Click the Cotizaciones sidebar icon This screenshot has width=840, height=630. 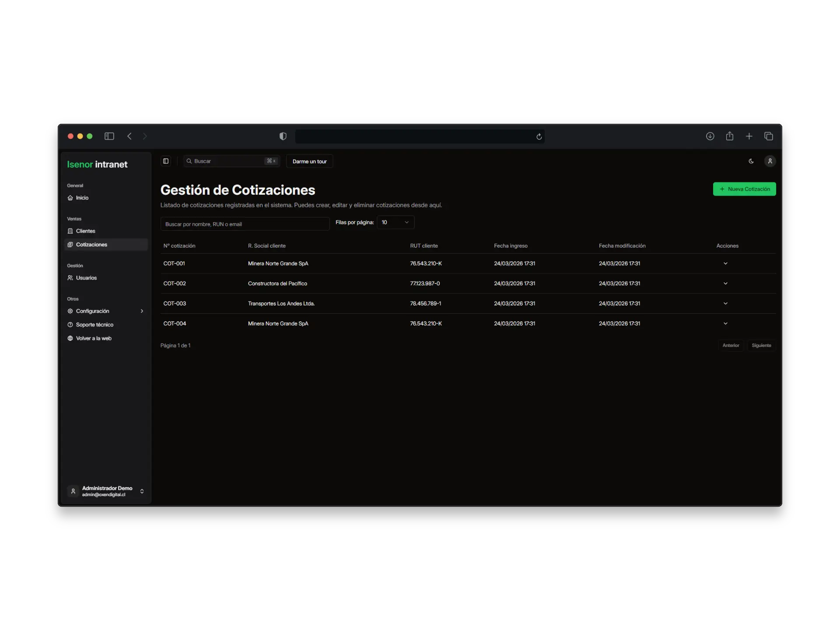point(71,245)
